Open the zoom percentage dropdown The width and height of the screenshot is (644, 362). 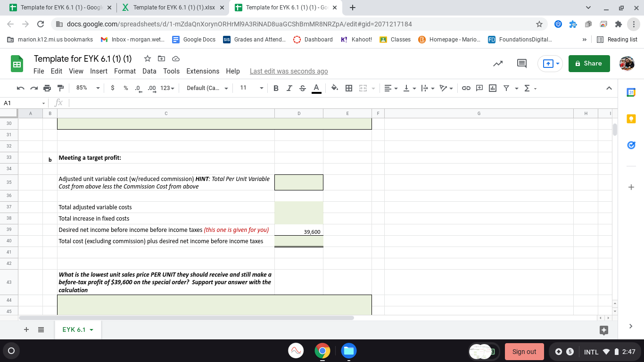(87, 88)
